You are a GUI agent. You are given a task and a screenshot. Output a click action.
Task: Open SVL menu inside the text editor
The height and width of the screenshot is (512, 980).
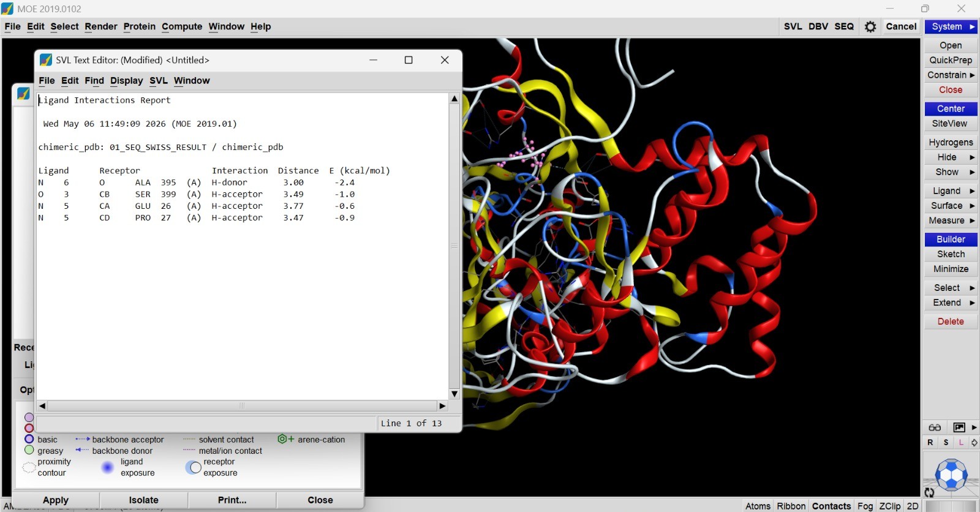coord(158,80)
